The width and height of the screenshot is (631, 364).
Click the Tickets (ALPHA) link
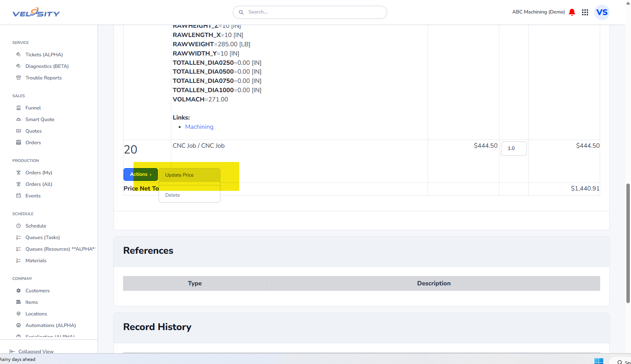pyautogui.click(x=44, y=55)
